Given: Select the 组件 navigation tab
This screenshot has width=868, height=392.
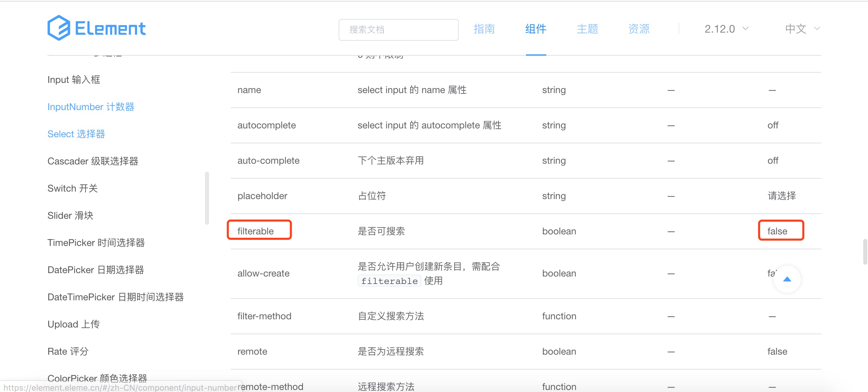Looking at the screenshot, I should (x=536, y=29).
